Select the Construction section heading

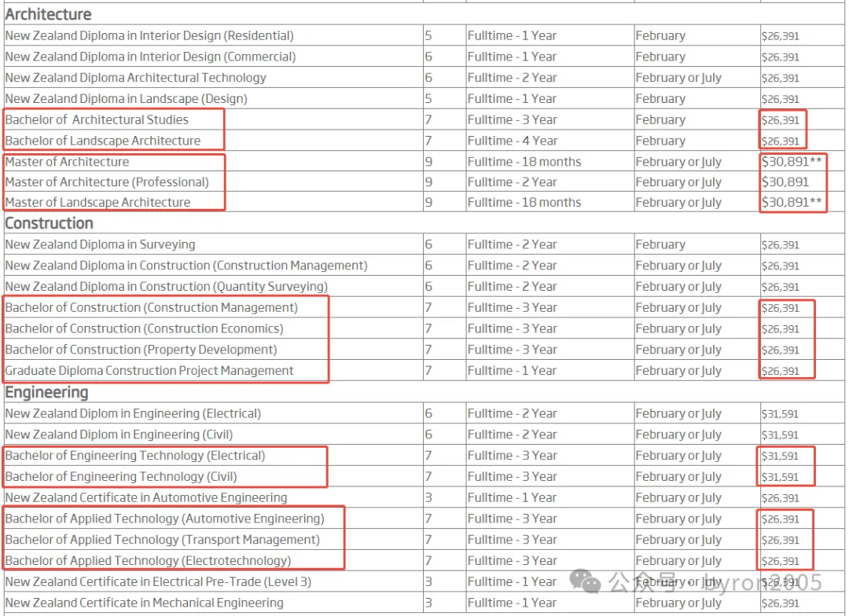(x=49, y=223)
